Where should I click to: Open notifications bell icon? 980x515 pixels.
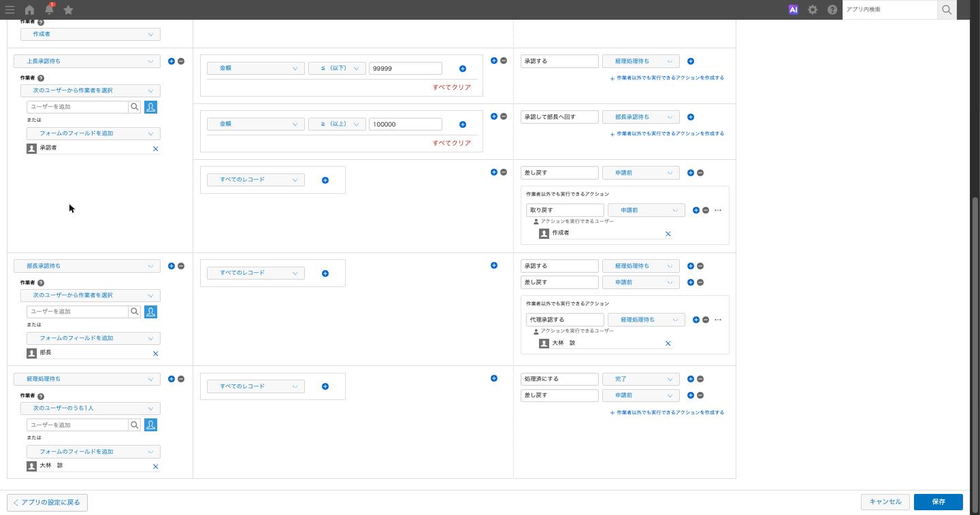tap(49, 10)
